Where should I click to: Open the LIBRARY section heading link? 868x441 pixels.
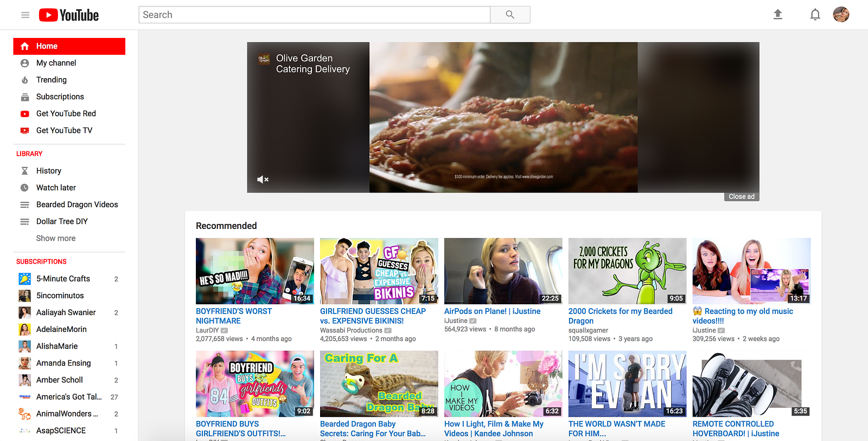pos(29,154)
